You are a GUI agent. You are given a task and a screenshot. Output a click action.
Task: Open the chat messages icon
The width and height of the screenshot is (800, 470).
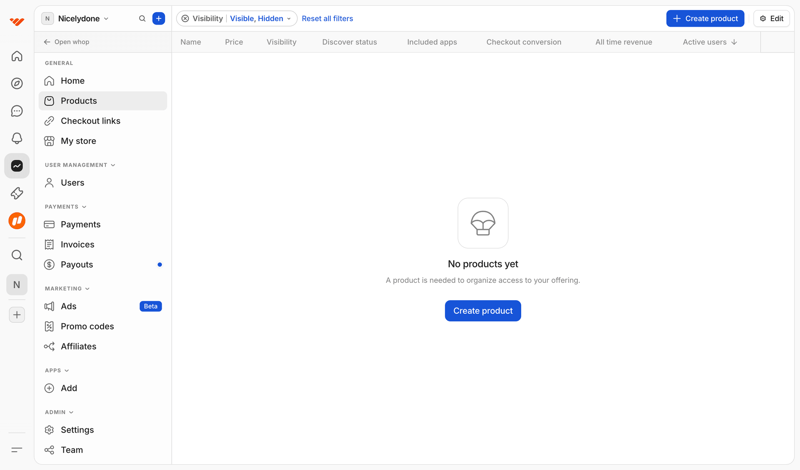click(x=17, y=111)
